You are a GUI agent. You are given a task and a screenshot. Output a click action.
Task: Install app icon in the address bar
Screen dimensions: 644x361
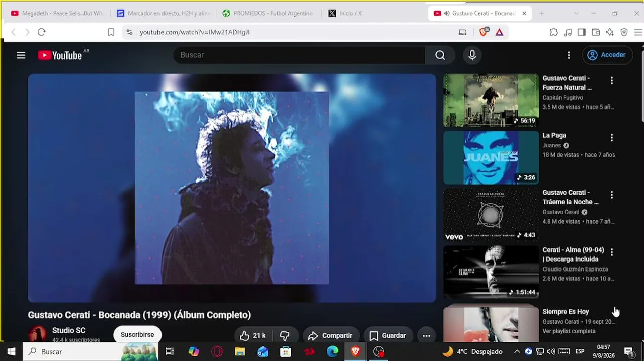coord(462,32)
